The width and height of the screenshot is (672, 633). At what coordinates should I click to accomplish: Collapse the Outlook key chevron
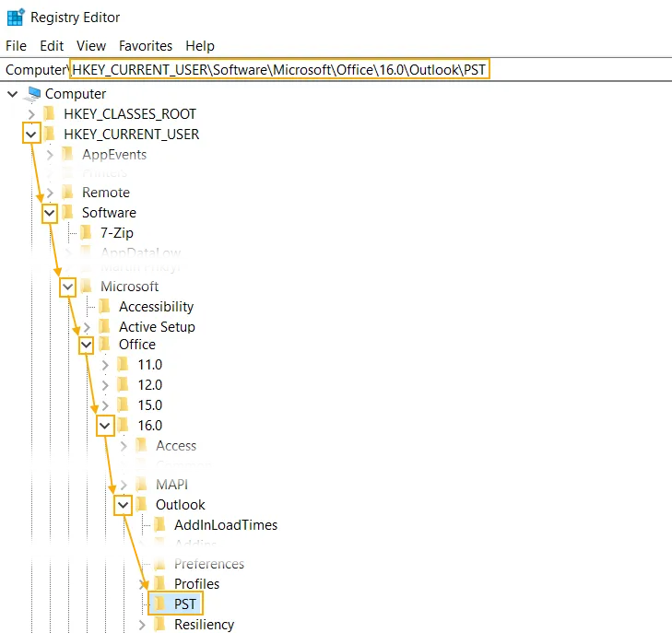pyautogui.click(x=123, y=505)
